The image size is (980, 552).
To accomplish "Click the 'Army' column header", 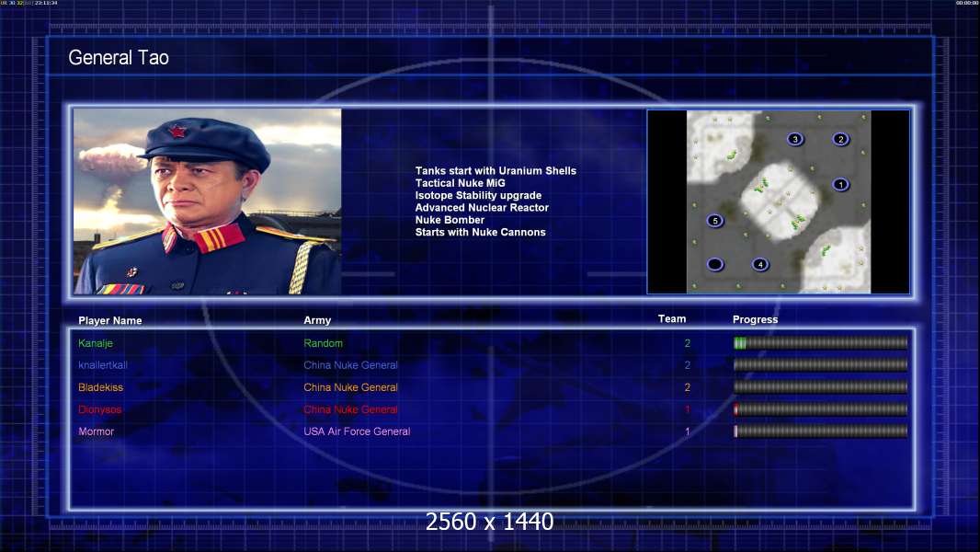I will (317, 320).
